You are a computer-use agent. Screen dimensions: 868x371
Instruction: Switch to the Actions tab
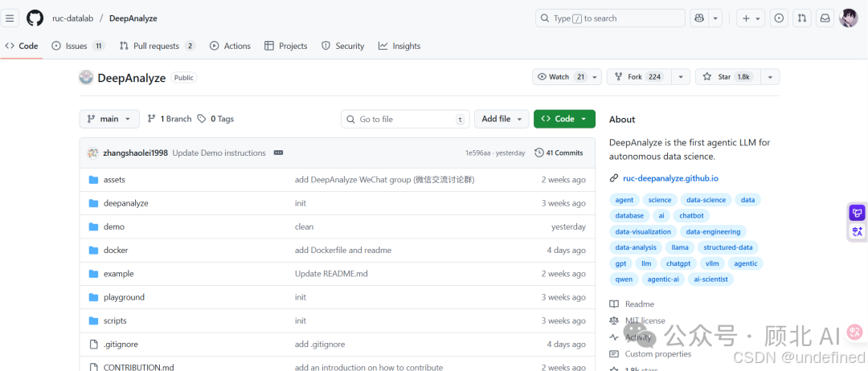point(230,46)
